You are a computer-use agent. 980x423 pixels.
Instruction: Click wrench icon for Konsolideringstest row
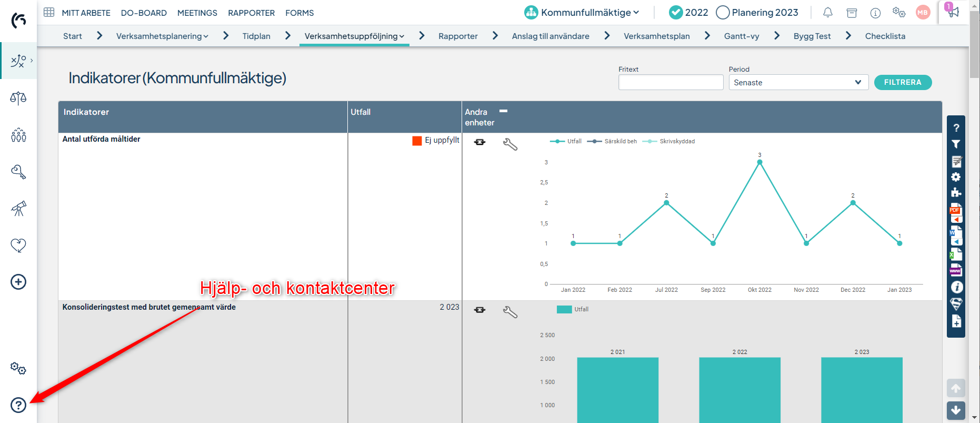coord(510,312)
